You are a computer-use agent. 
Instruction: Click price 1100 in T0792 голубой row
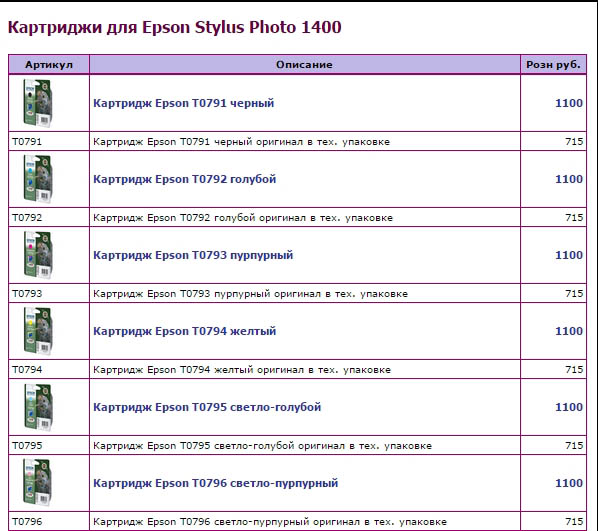coord(569,179)
